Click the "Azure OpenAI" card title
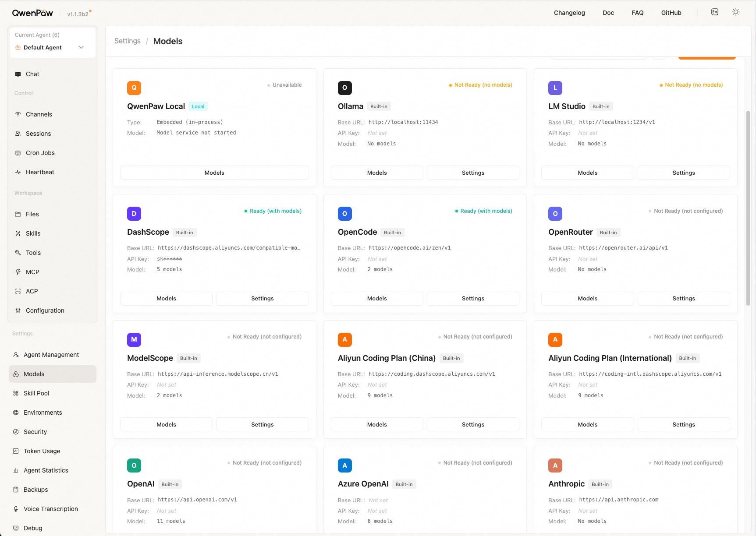The image size is (756, 536). 363,484
